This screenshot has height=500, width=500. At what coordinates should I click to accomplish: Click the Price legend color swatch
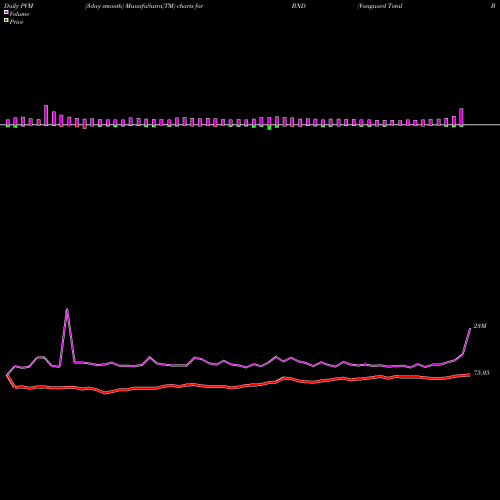click(x=6, y=21)
